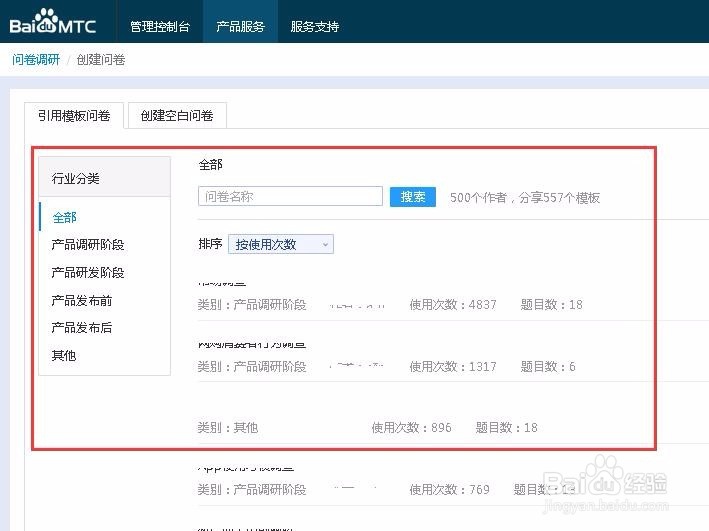Open the 按使用次数 sort dropdown
709x531 pixels.
(x=281, y=244)
